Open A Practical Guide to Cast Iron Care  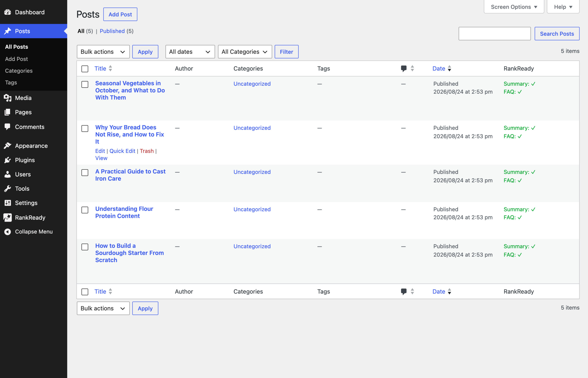130,175
